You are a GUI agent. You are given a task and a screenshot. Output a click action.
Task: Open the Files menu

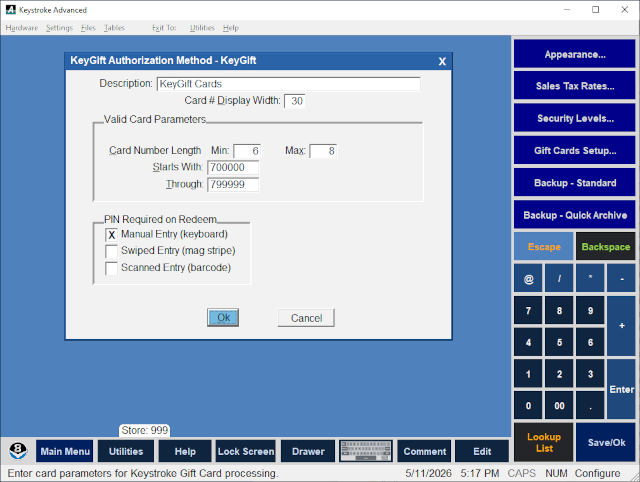tap(88, 28)
